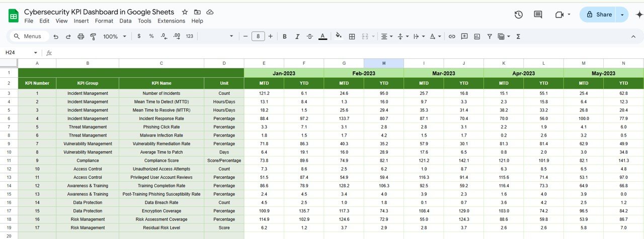Open the Move to folder icon
644x239 pixels.
[x=197, y=12]
